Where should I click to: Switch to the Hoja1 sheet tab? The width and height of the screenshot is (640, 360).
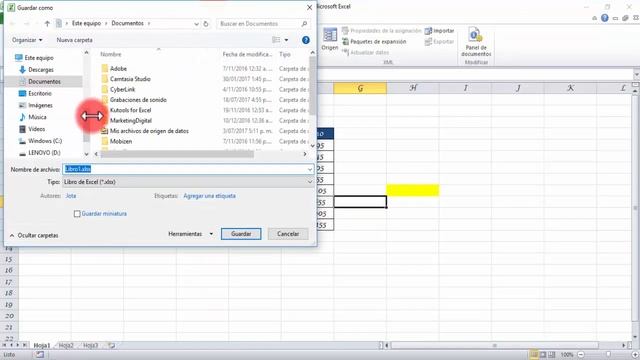pyautogui.click(x=41, y=345)
